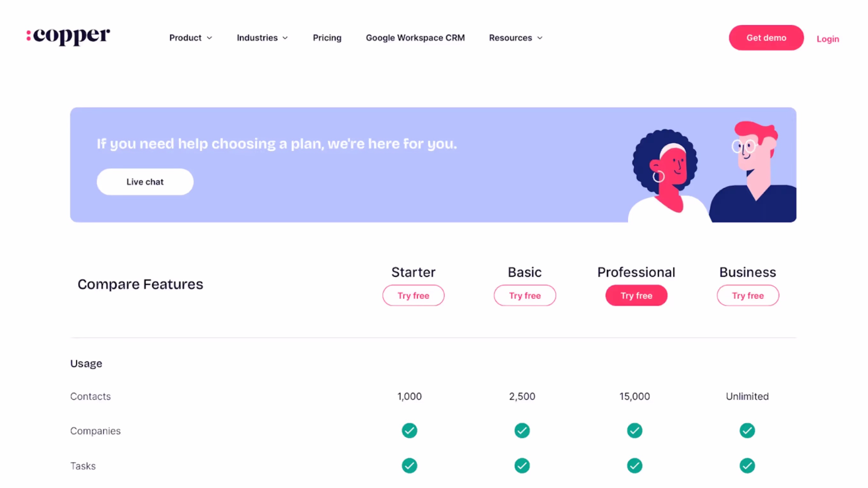Click Basic plan Companies checkmark icon
Image resolution: width=868 pixels, height=488 pixels.
(522, 431)
